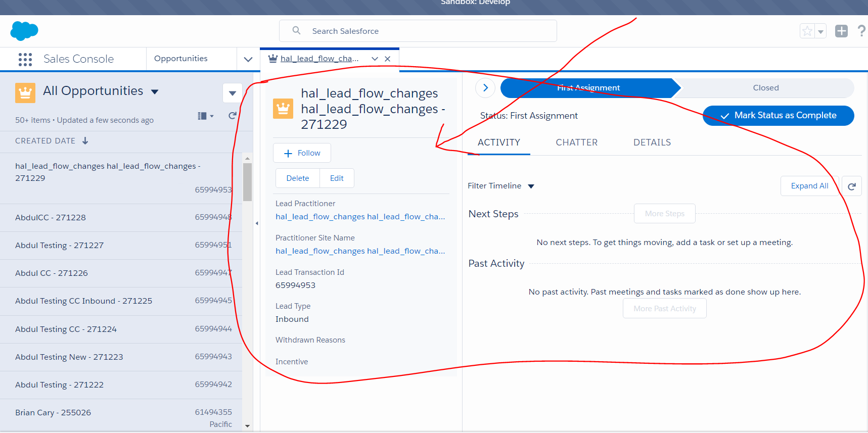
Task: Click the More Past Activity button
Action: 665,309
